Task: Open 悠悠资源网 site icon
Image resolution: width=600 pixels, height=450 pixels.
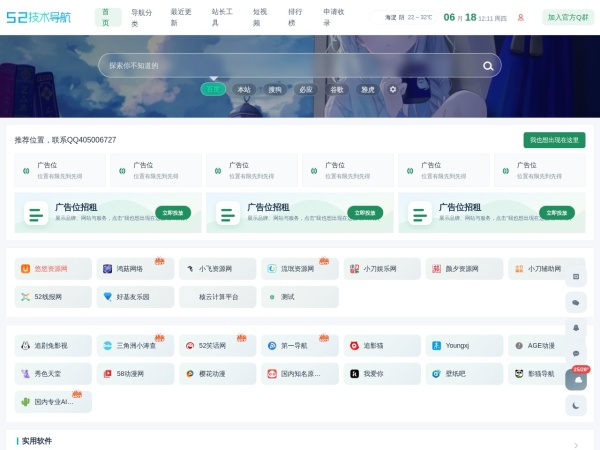Action: tap(25, 269)
